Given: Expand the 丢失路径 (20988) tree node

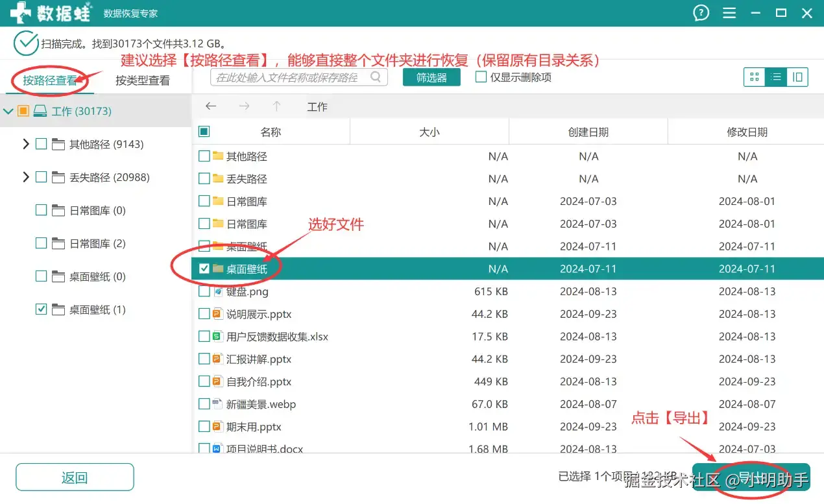Looking at the screenshot, I should tap(26, 177).
